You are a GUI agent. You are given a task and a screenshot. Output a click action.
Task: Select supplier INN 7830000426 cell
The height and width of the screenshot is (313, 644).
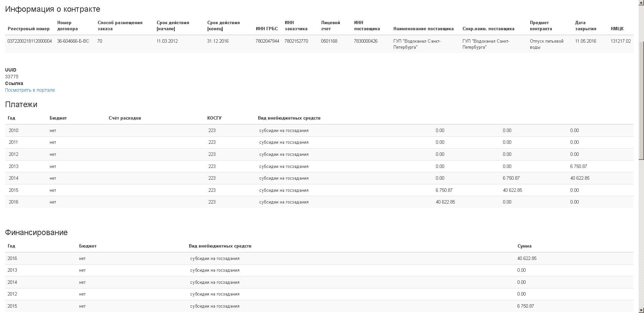tap(366, 41)
